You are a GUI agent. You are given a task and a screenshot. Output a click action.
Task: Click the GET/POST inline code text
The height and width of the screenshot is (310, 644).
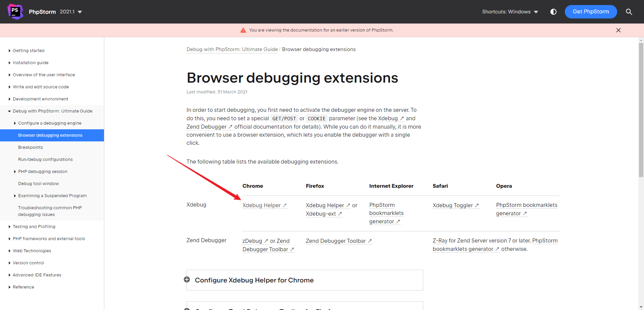click(284, 119)
